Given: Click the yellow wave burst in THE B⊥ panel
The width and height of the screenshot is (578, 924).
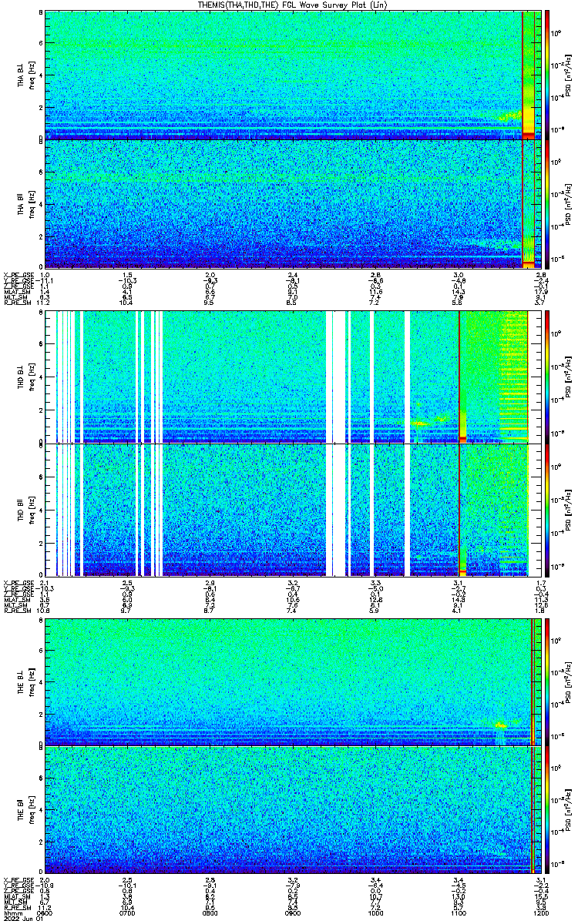Looking at the screenshot, I should click(x=501, y=725).
